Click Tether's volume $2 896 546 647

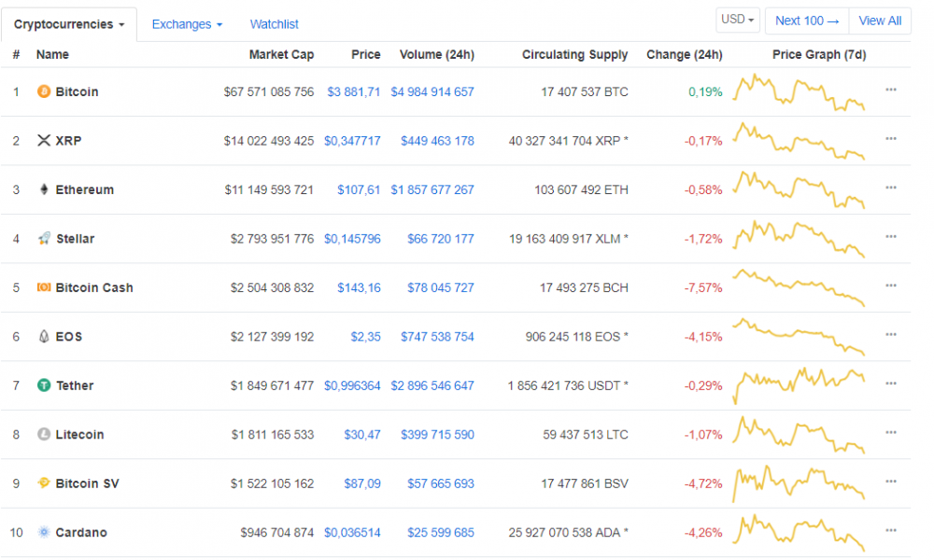click(x=432, y=385)
